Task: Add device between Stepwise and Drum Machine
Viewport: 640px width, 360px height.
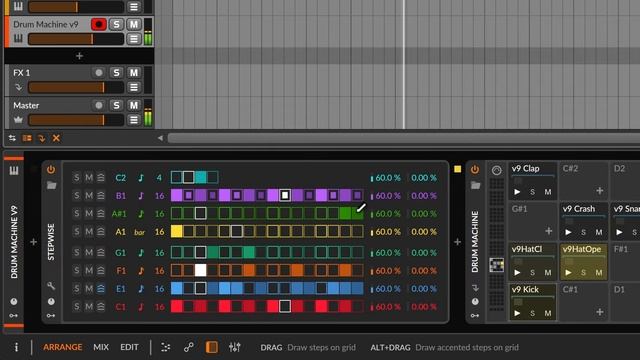Action: [x=458, y=242]
